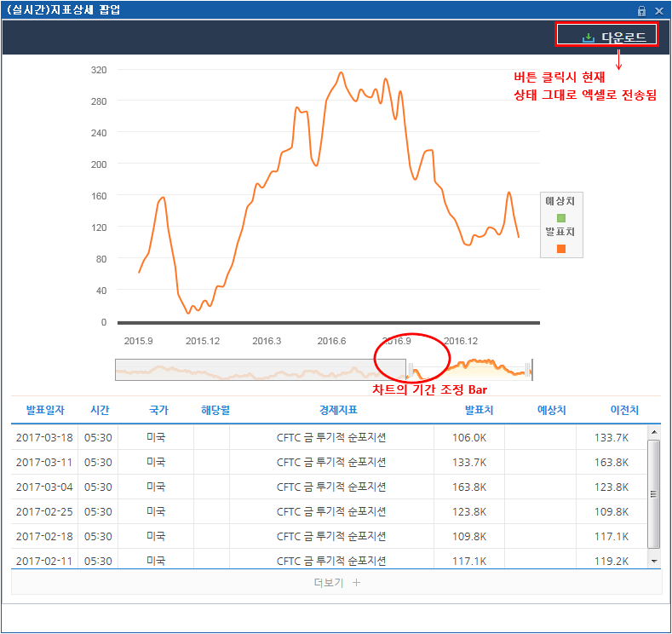
Task: Click the table scrollbar down arrow
Action: 653,561
